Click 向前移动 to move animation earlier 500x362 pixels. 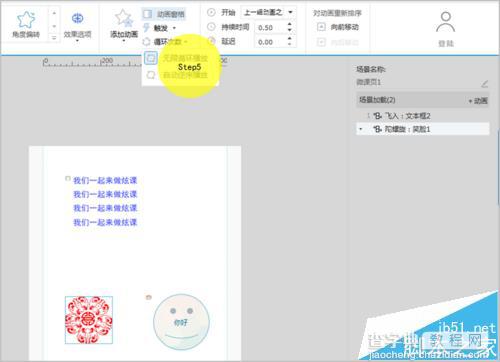(338, 27)
